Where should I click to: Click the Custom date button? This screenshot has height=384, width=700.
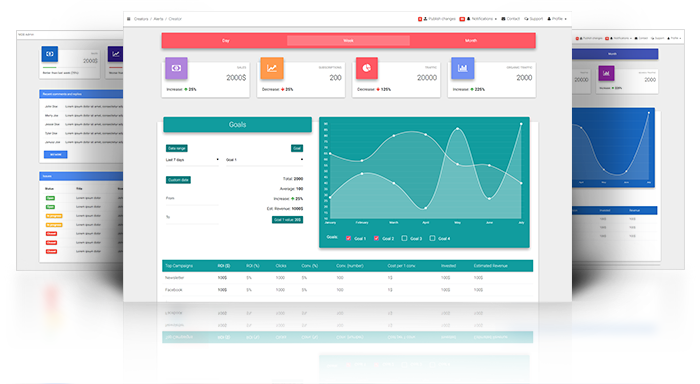click(x=178, y=180)
